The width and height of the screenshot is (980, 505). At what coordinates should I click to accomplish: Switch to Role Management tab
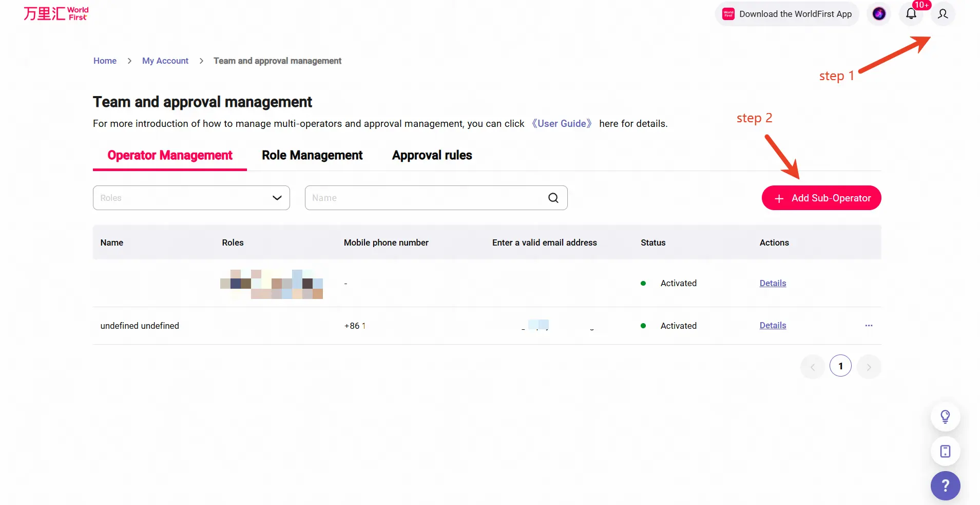312,155
